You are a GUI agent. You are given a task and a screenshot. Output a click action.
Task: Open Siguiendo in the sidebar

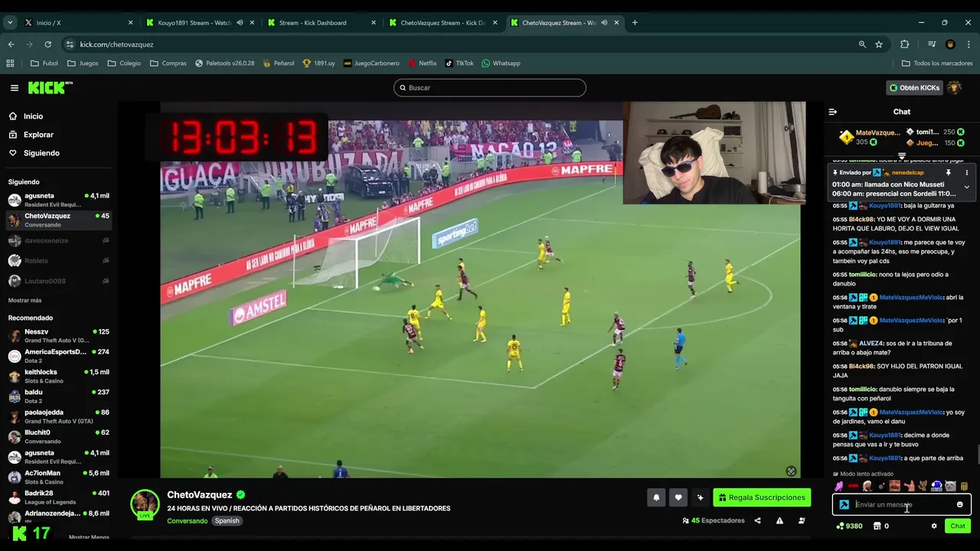[41, 153]
